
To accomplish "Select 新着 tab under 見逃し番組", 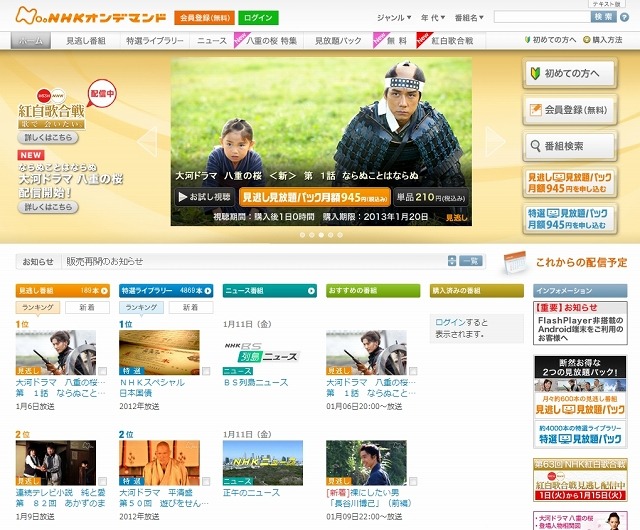I will point(87,307).
